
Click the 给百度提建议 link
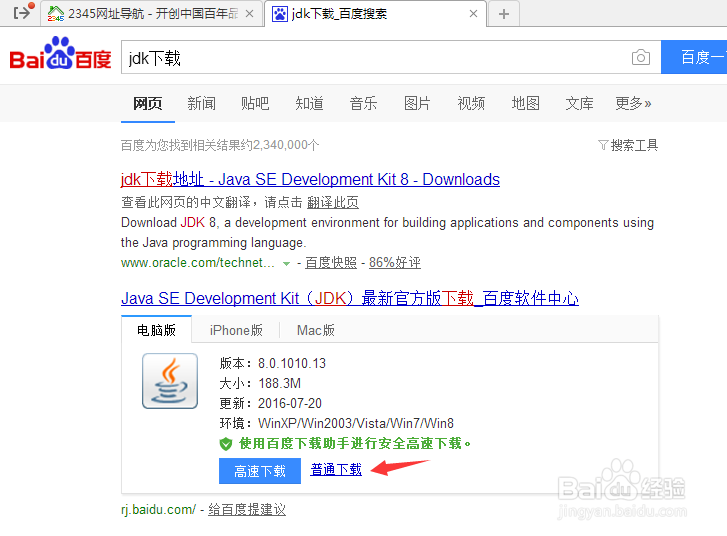247,510
